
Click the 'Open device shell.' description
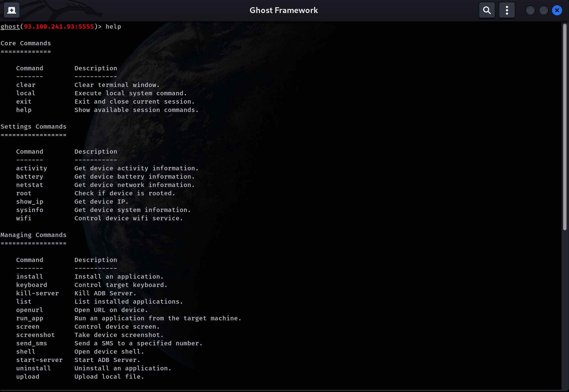click(x=109, y=352)
